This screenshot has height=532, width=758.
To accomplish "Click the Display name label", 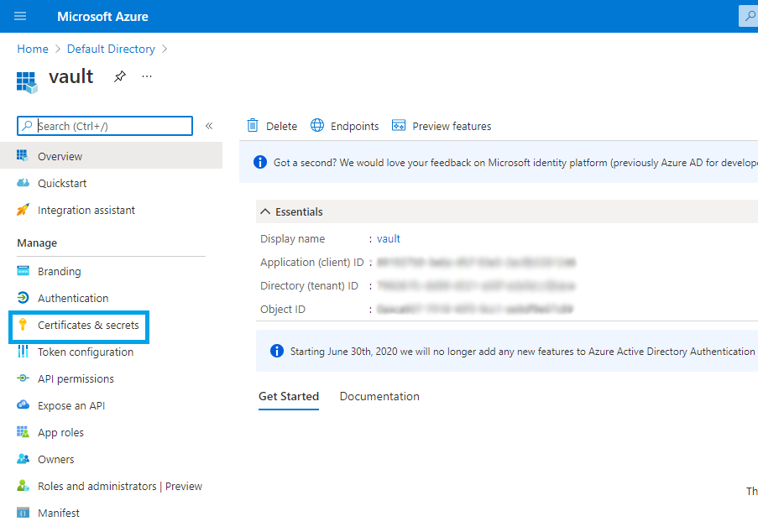I will click(x=292, y=238).
